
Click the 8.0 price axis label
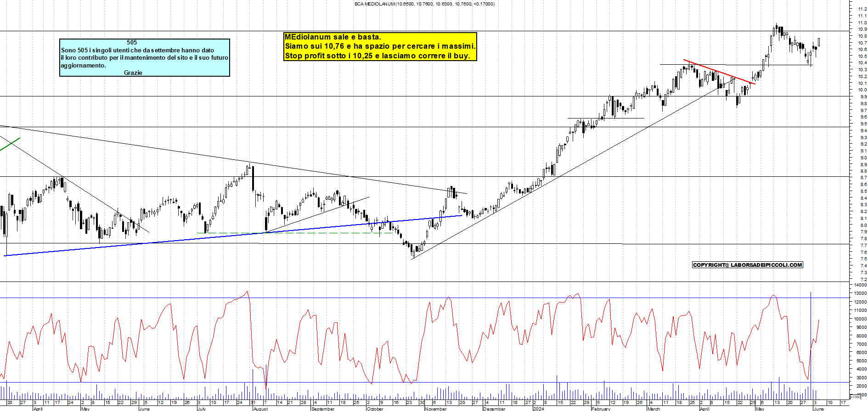click(x=863, y=225)
